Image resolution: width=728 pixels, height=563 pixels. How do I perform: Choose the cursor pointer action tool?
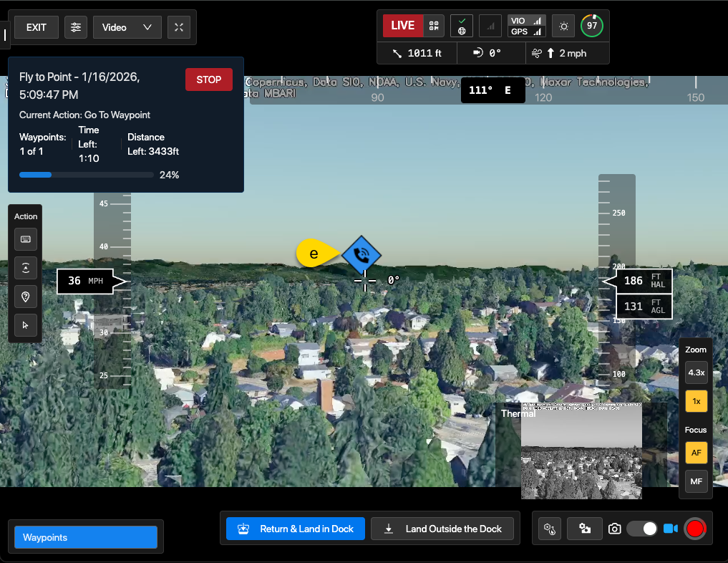(x=26, y=325)
